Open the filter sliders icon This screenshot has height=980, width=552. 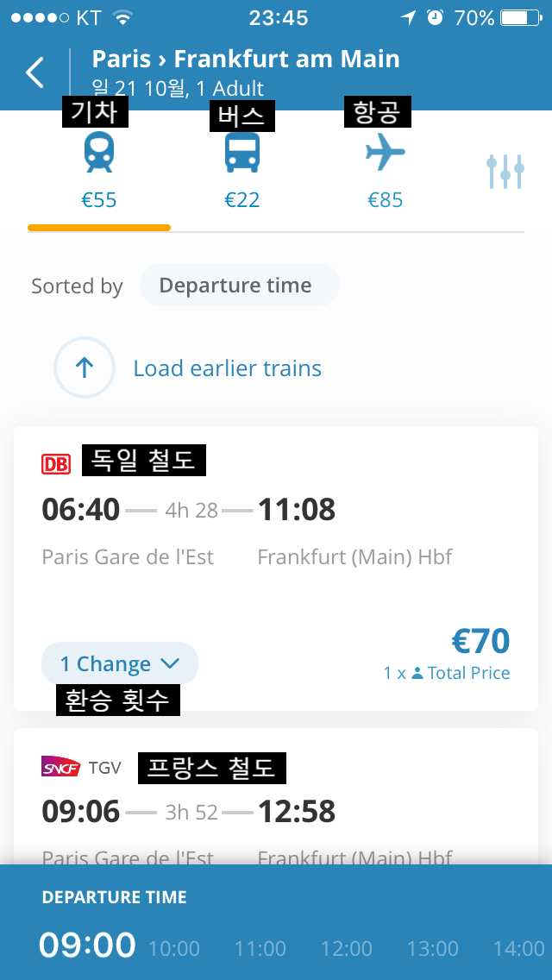coord(505,172)
